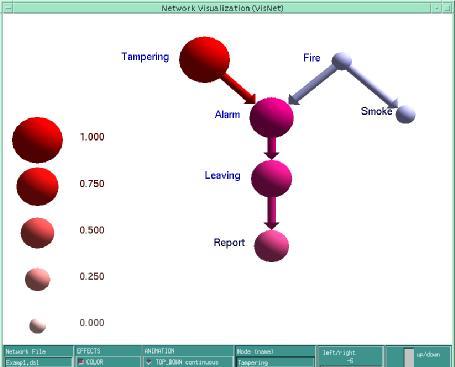Click the Leaving node label
Viewport: 455px width, 367px height.
[x=222, y=175]
